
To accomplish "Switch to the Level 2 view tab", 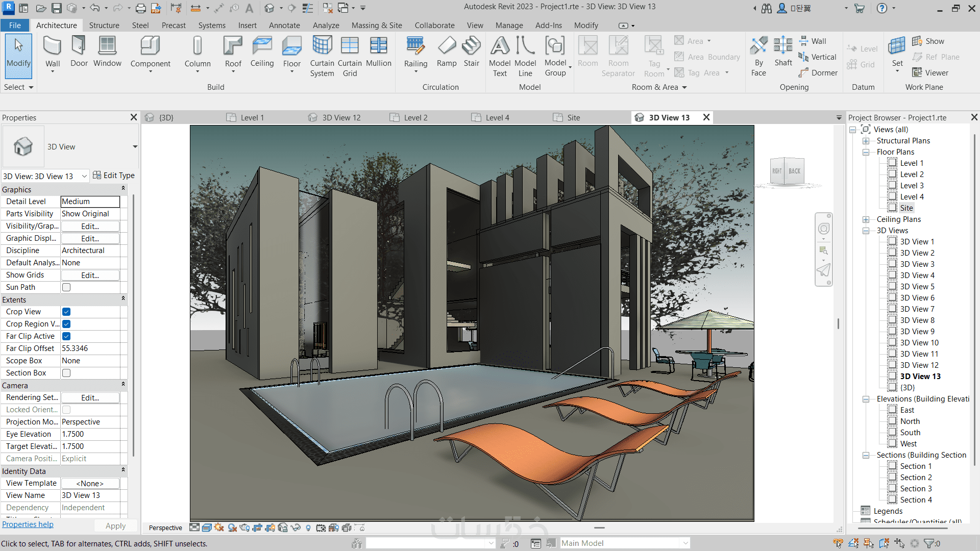I will [415, 118].
